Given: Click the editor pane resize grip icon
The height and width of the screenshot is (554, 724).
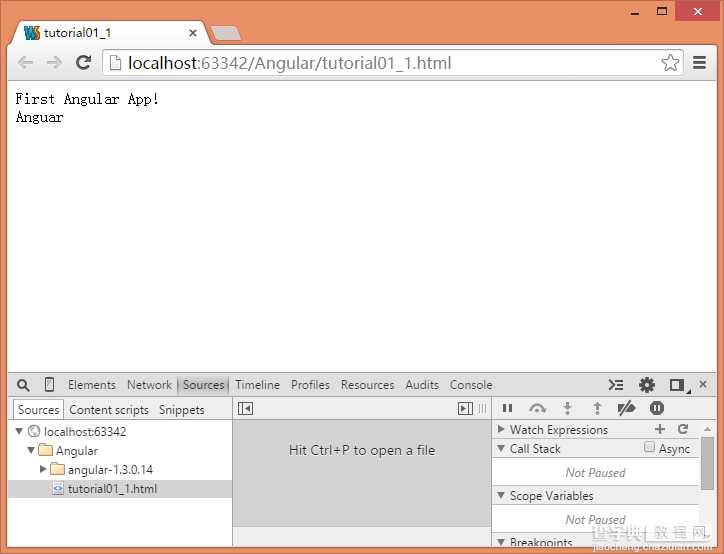Looking at the screenshot, I should click(x=483, y=409).
